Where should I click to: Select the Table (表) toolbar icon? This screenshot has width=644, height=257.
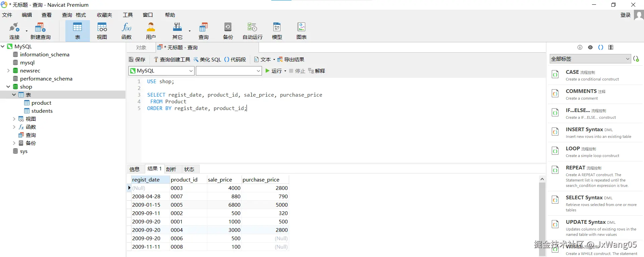pos(77,31)
